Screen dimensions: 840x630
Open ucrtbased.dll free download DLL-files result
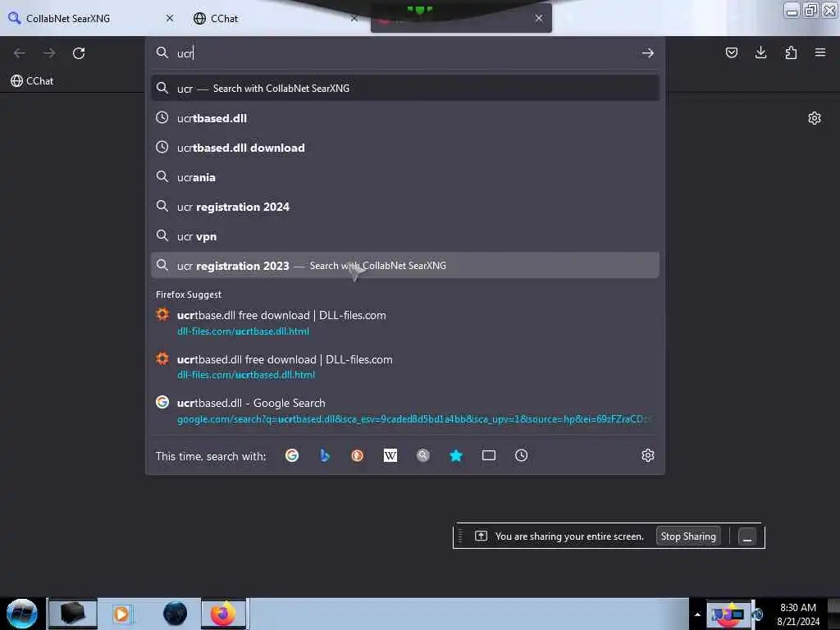click(x=405, y=367)
